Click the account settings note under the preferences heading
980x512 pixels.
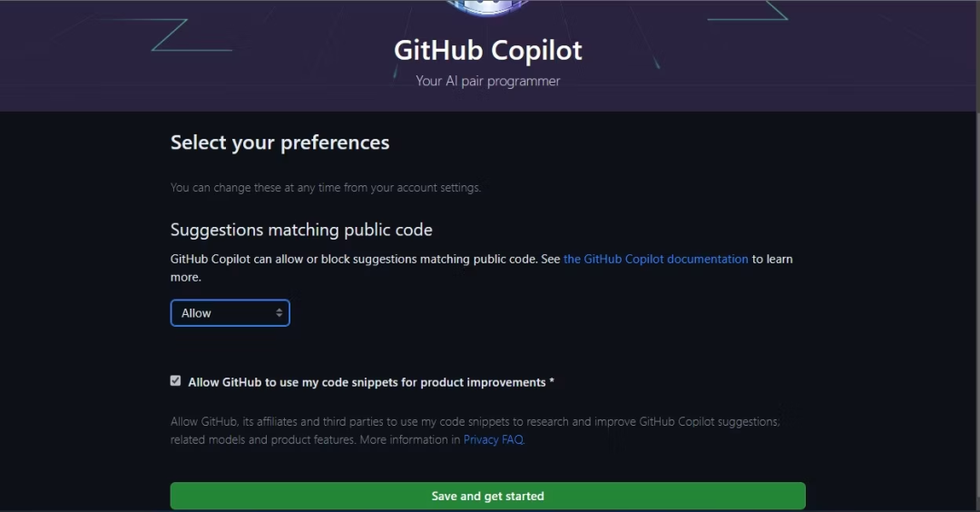click(326, 188)
